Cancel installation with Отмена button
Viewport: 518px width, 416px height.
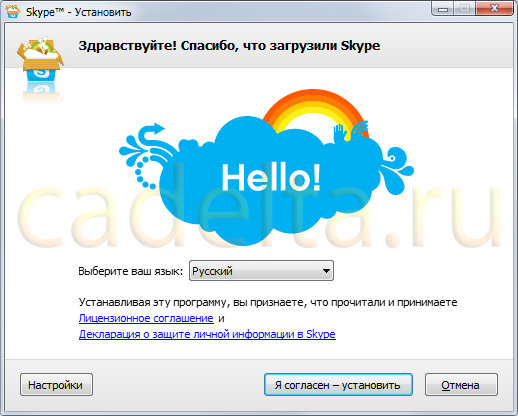pos(461,385)
